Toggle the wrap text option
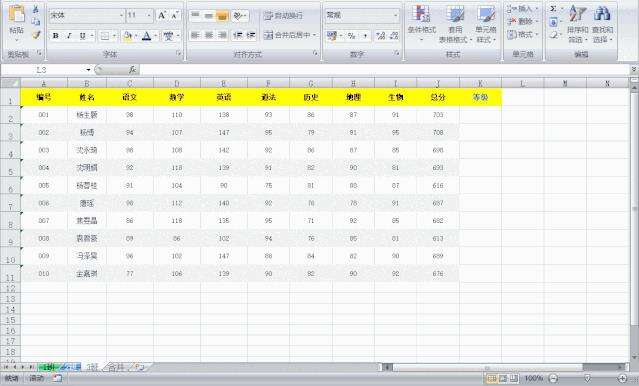Image resolution: width=639 pixels, height=386 pixels. (283, 15)
